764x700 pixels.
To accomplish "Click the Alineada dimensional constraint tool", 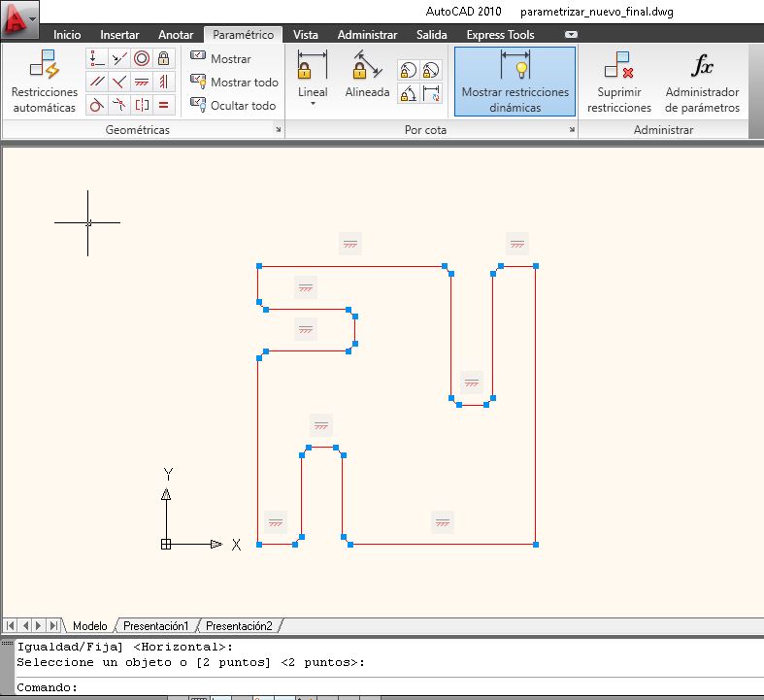I will coord(367,73).
